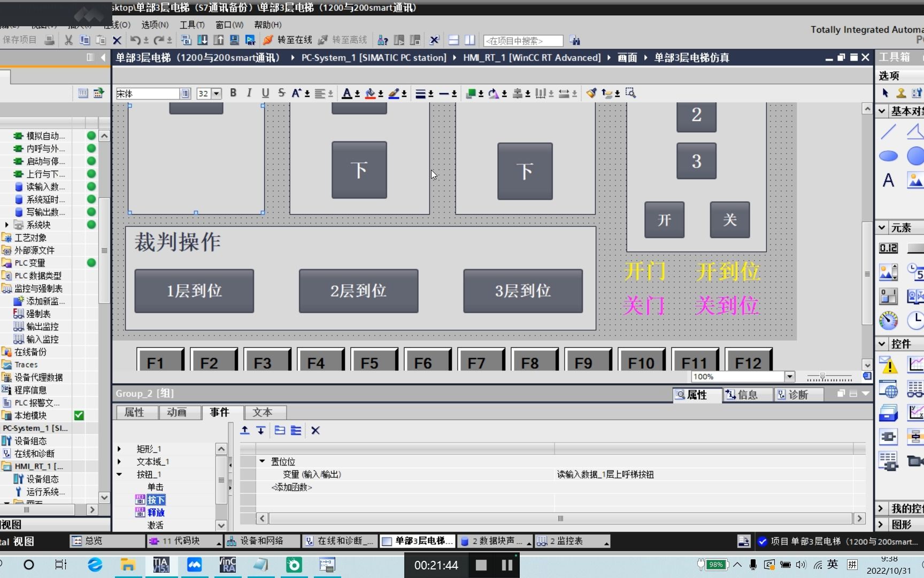The height and width of the screenshot is (578, 924).
Task: Open the 诊断 inspector tab
Action: coord(798,395)
